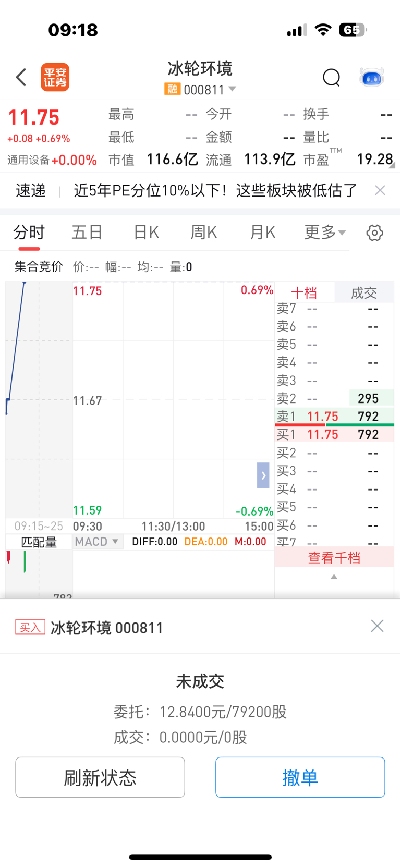Expand the 更多 chart period dropdown

pyautogui.click(x=325, y=232)
